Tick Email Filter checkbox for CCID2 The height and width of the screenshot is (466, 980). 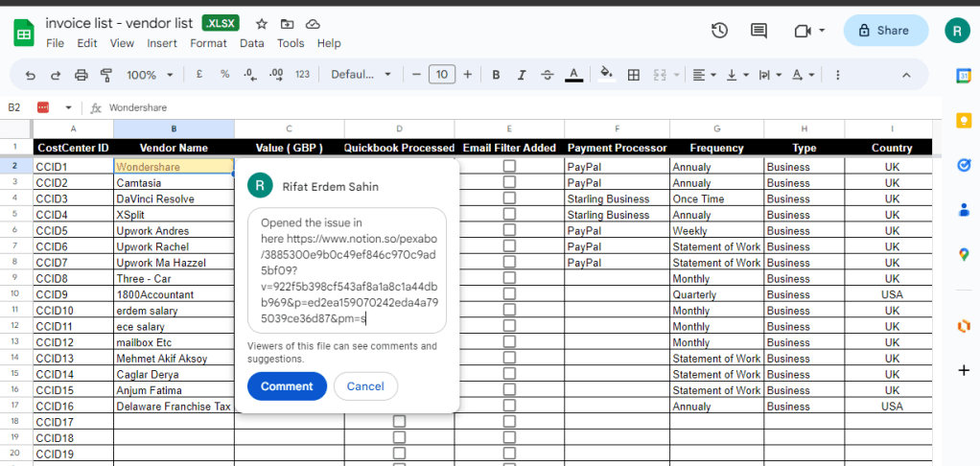[509, 182]
